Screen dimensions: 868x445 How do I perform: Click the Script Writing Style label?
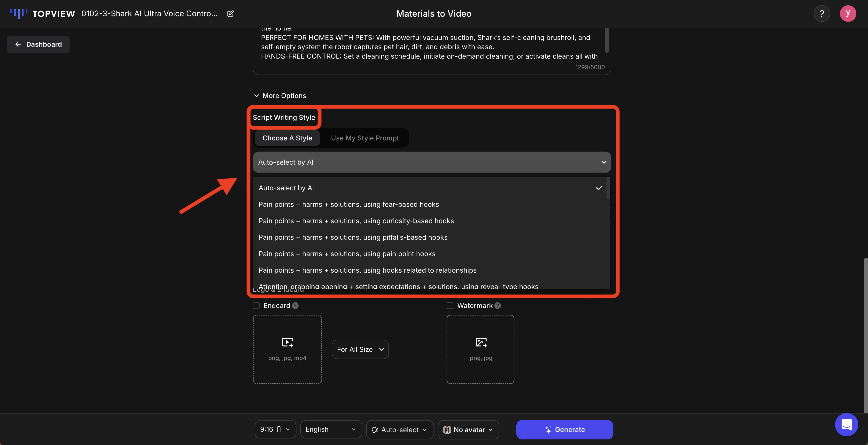[284, 118]
